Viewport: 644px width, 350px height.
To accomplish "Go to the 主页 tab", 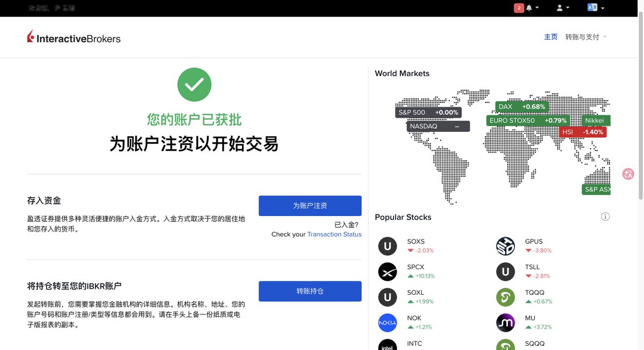I will pyautogui.click(x=551, y=37).
